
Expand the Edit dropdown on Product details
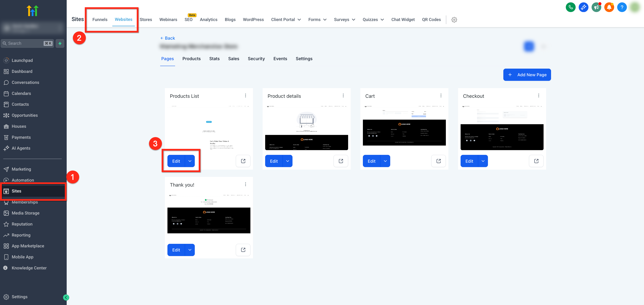coord(288,161)
